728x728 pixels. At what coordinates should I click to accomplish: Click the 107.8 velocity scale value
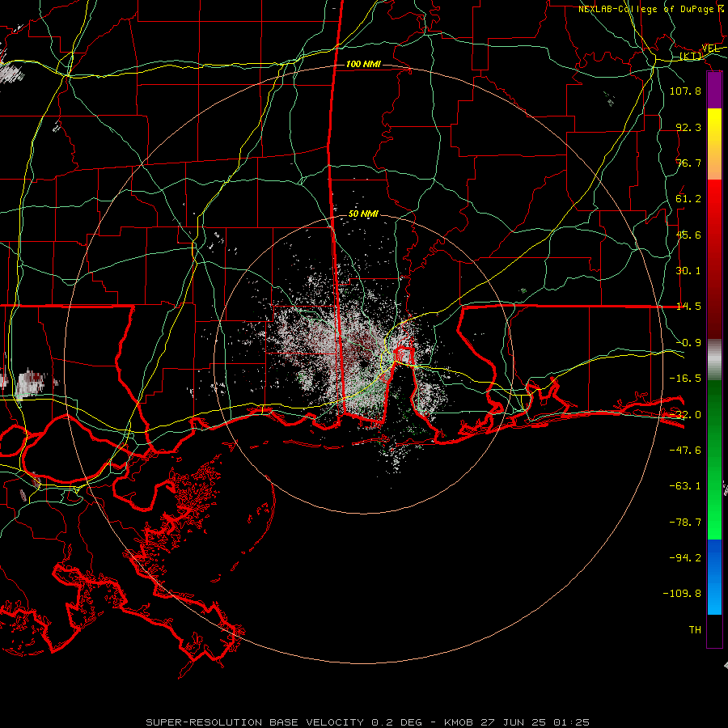coord(685,91)
